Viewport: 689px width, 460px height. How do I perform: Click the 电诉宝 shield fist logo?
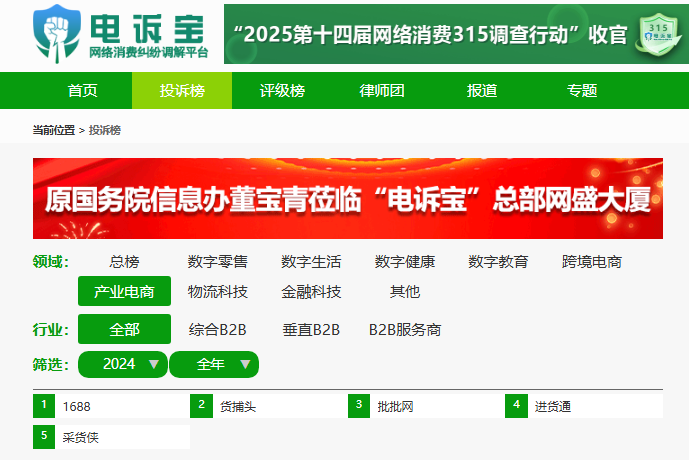(x=57, y=34)
